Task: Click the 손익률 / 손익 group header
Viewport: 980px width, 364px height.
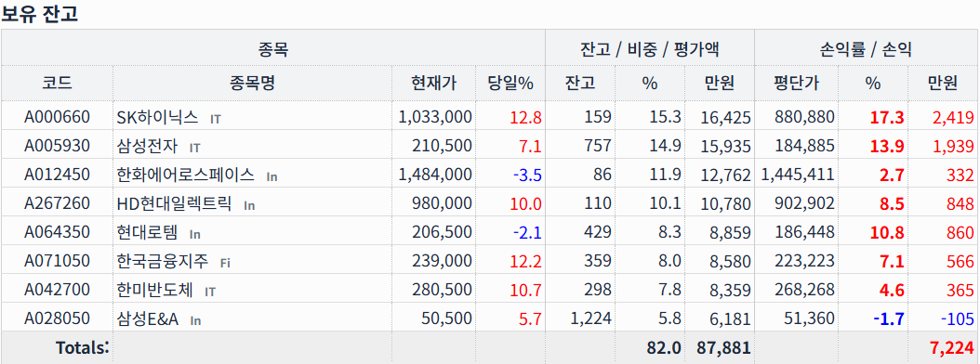Action: coord(867,48)
